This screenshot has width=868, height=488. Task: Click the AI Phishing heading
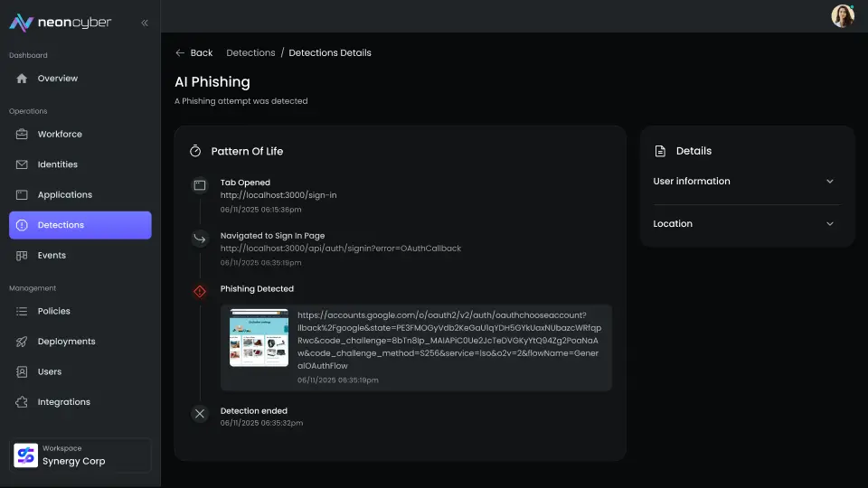212,82
